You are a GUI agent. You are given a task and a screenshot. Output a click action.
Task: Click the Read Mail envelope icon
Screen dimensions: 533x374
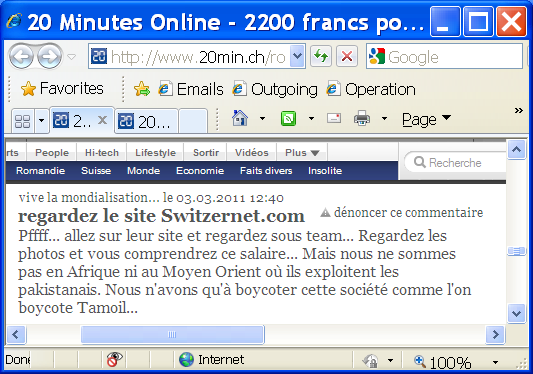334,118
